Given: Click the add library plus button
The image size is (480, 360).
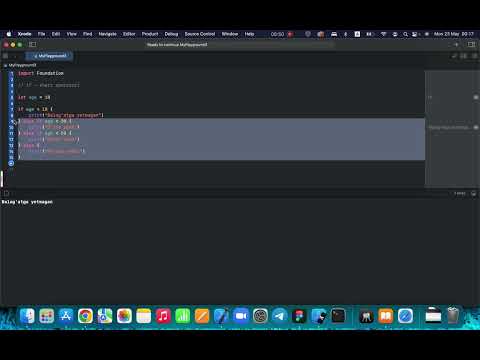Looking at the screenshot, I should [456, 44].
